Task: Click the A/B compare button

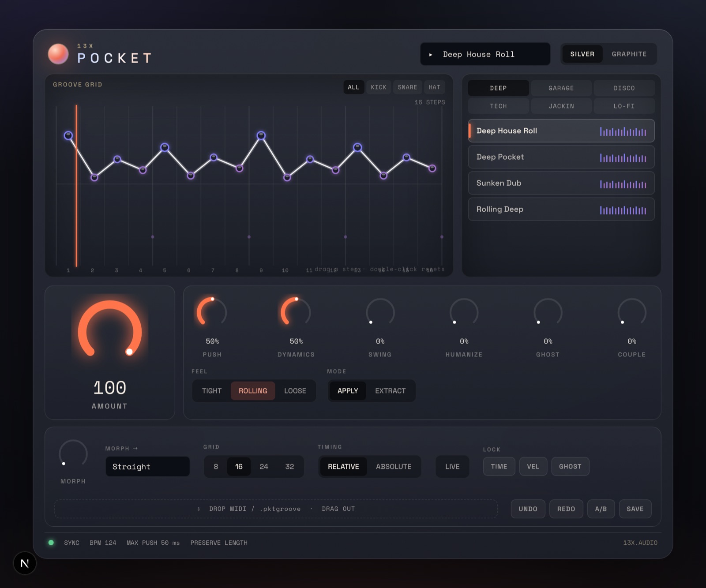Action: (x=601, y=509)
